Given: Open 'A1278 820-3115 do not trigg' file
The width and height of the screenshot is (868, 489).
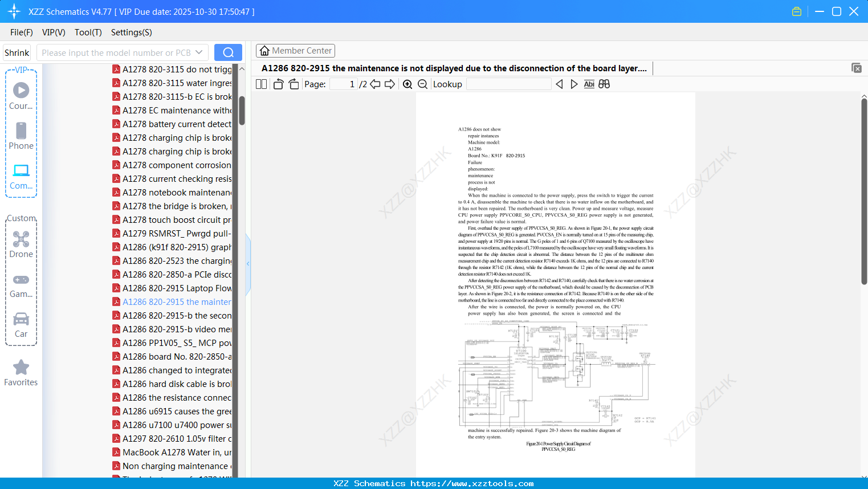Looking at the screenshot, I should coord(172,70).
